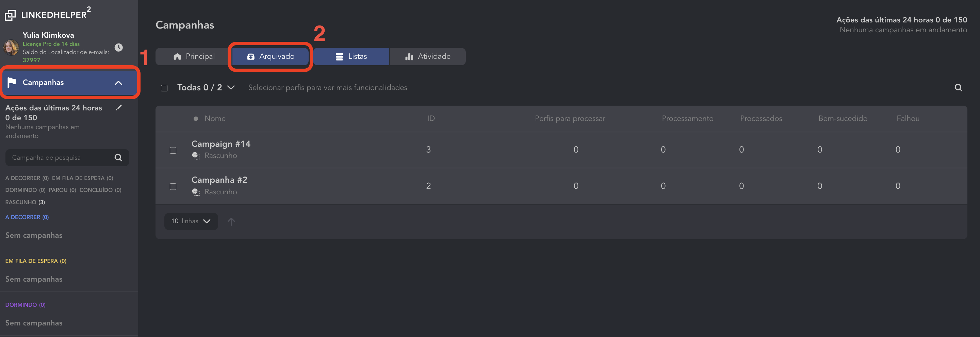Click the LinkedHelper logo icon

pos(10,15)
